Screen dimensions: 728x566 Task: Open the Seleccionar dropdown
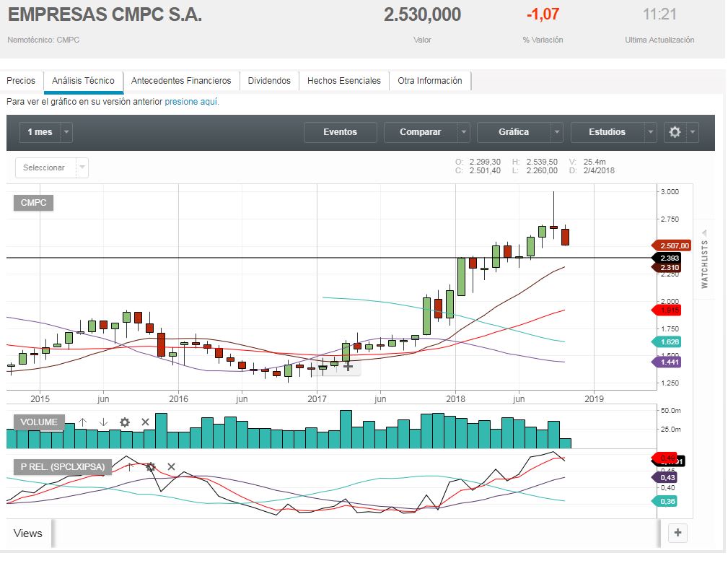click(51, 167)
